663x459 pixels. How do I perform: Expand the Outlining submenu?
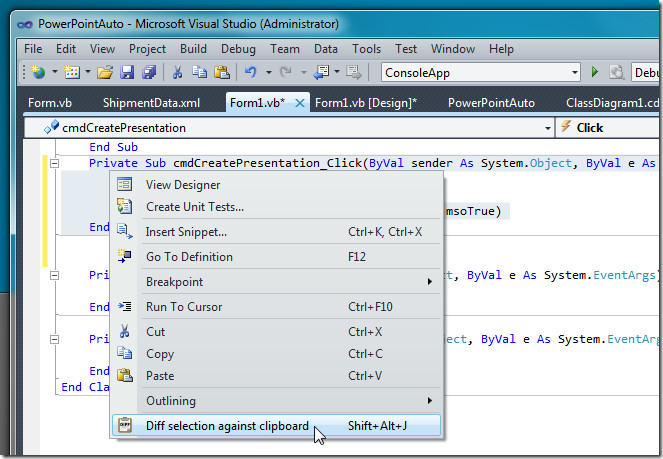tap(277, 401)
